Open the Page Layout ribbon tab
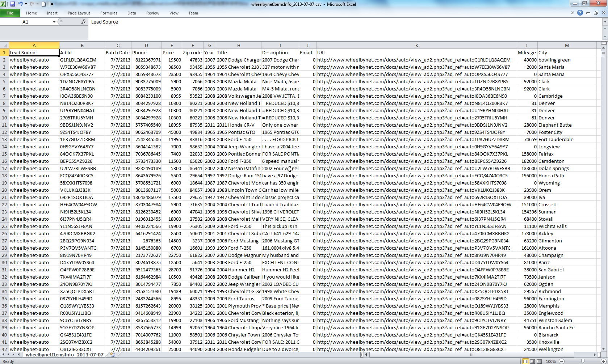 79,13
